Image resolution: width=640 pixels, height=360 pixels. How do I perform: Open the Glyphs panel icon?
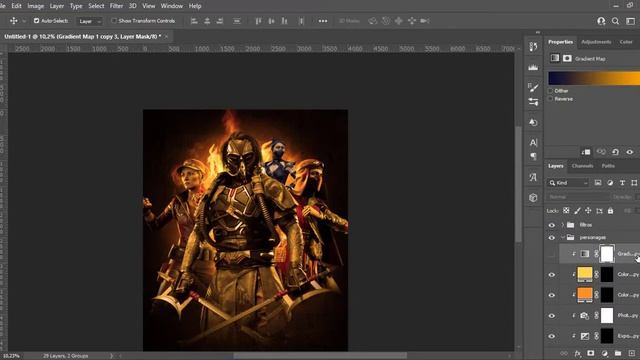tap(533, 177)
